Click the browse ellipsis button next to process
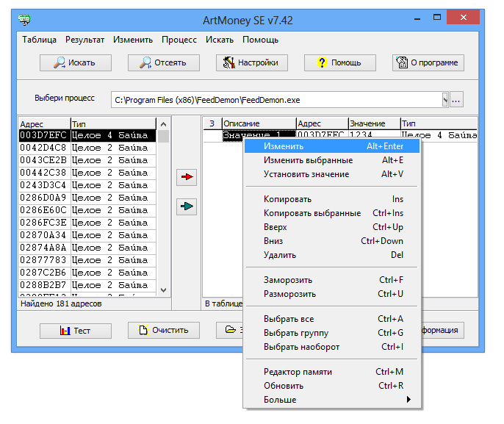The width and height of the screenshot is (504, 424). 456,100
